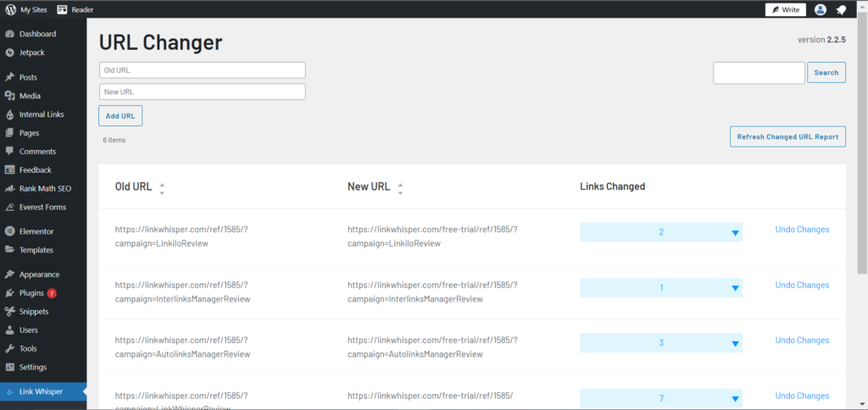
Task: Click the Link Whisper icon
Action: pyautogui.click(x=9, y=391)
